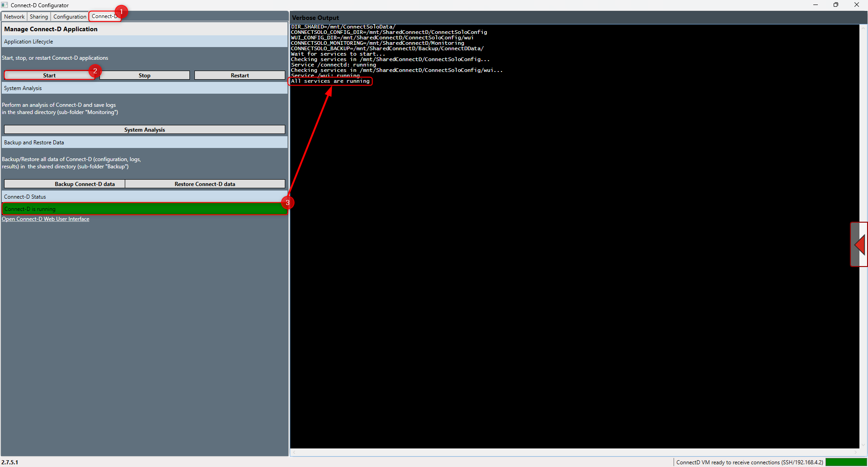Screen dimensions: 868x467
Task: Click 'Service /connectd: running' line
Action: click(334, 65)
